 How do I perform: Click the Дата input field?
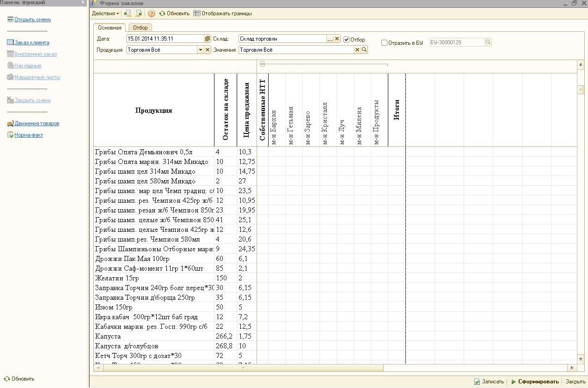pyautogui.click(x=165, y=39)
